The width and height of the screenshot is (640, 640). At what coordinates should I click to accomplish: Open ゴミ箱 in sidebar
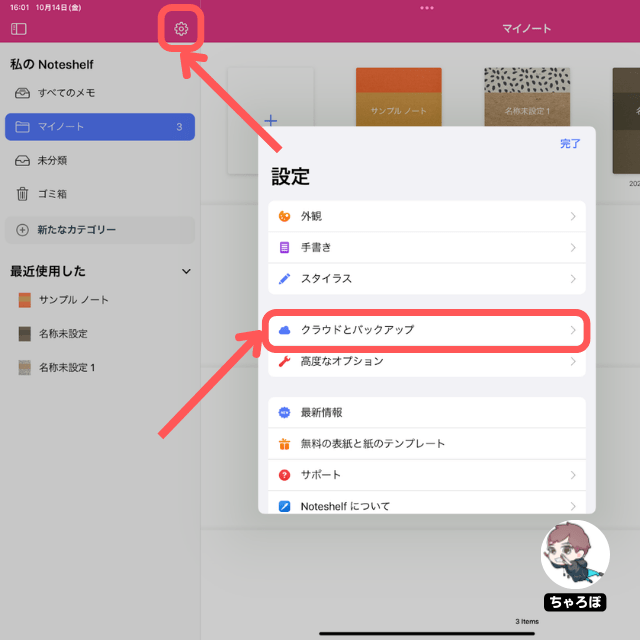(x=100, y=194)
